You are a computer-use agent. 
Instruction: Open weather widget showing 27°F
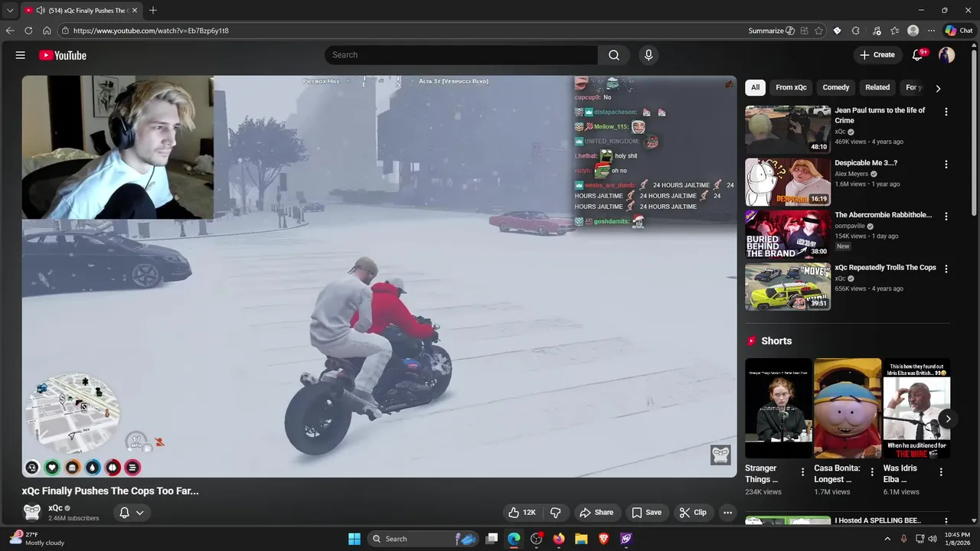pyautogui.click(x=37, y=539)
